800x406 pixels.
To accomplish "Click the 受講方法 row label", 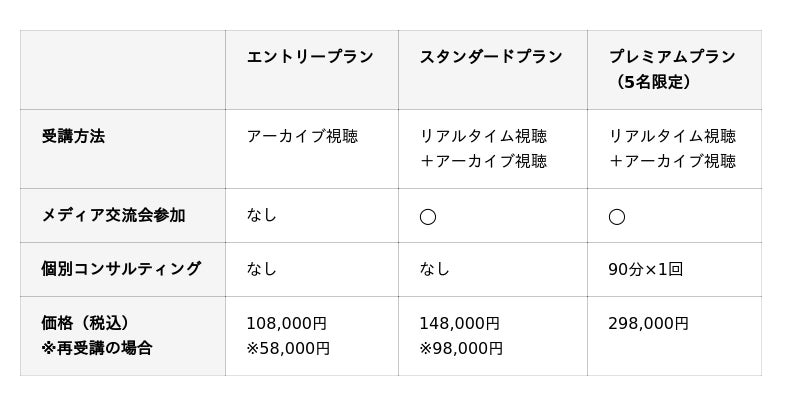I will pos(73,136).
